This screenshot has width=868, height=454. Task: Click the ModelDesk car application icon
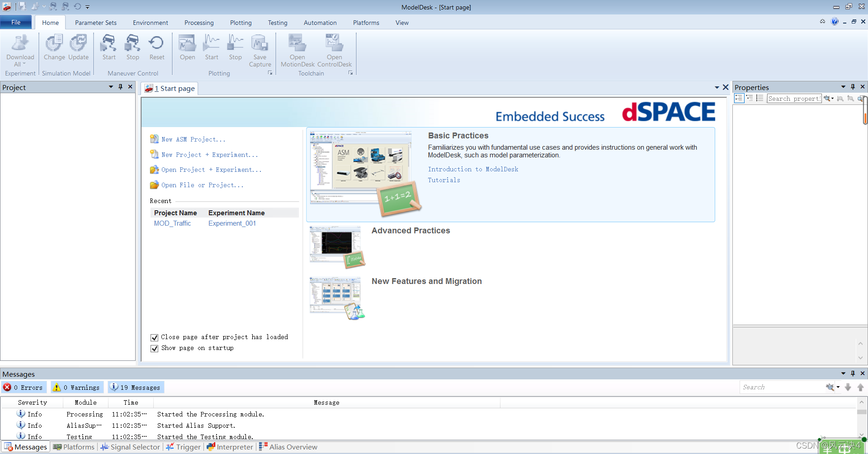[x=7, y=7]
